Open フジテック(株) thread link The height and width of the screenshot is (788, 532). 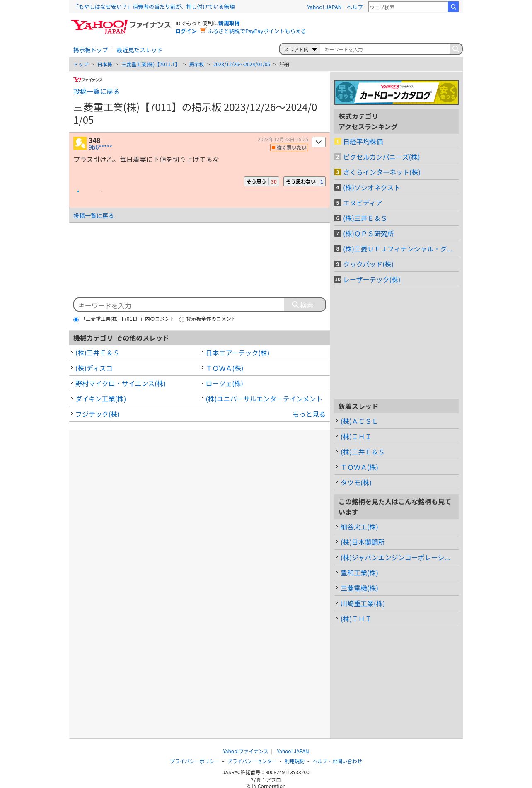coord(97,414)
